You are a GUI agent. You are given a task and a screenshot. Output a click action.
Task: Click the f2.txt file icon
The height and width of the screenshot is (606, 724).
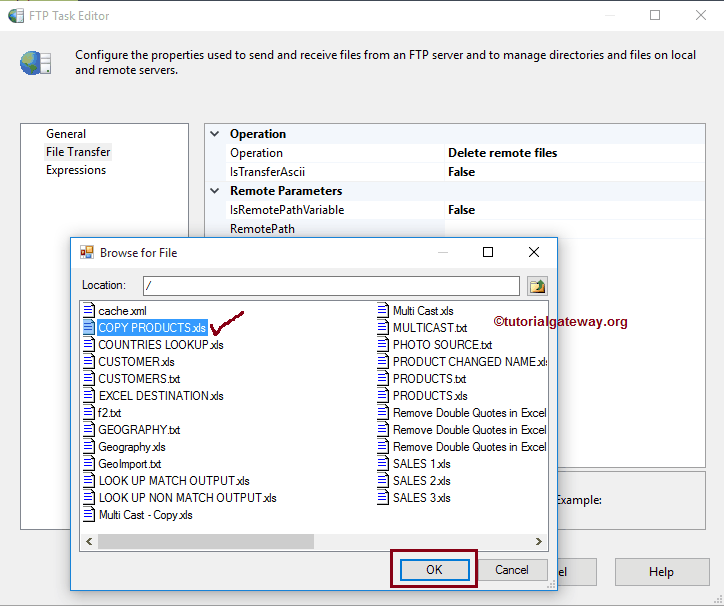pos(89,413)
